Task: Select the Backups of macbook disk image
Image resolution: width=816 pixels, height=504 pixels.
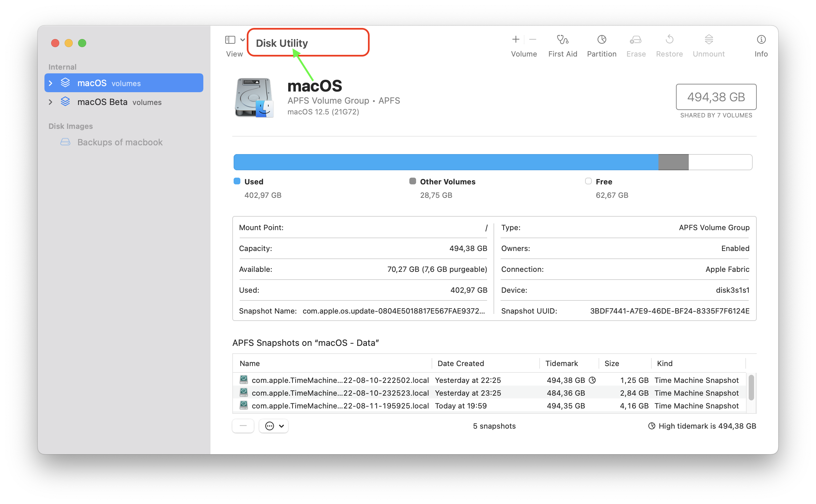Action: pyautogui.click(x=120, y=142)
